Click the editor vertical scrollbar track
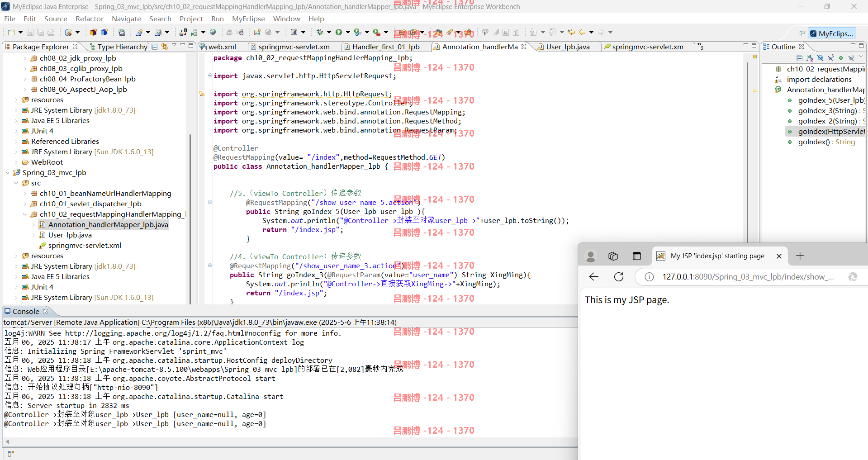This screenshot has width=868, height=460. (747, 152)
